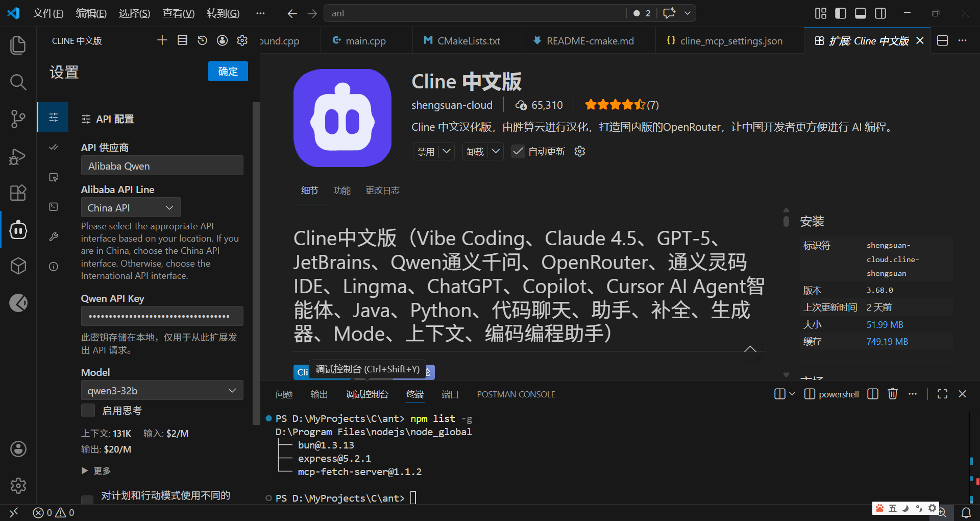Click the title bar search box showing 'ant'
Image resolution: width=980 pixels, height=521 pixels.
475,13
